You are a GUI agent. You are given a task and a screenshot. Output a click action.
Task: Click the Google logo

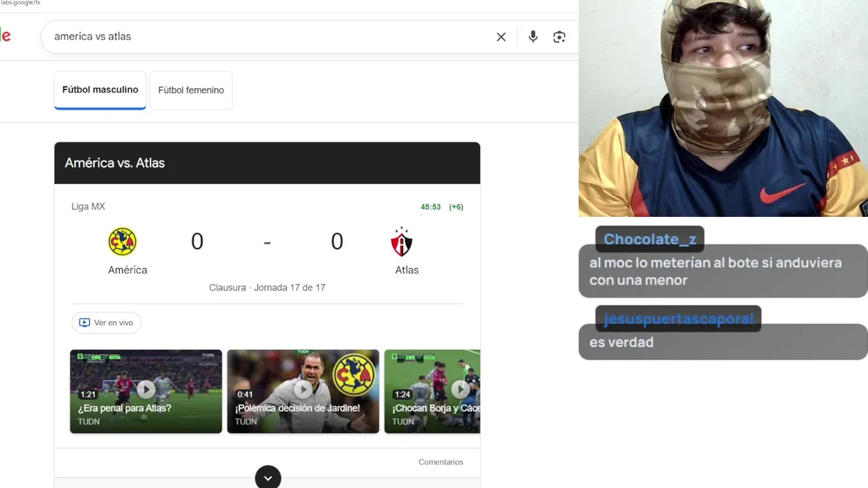pyautogui.click(x=5, y=36)
